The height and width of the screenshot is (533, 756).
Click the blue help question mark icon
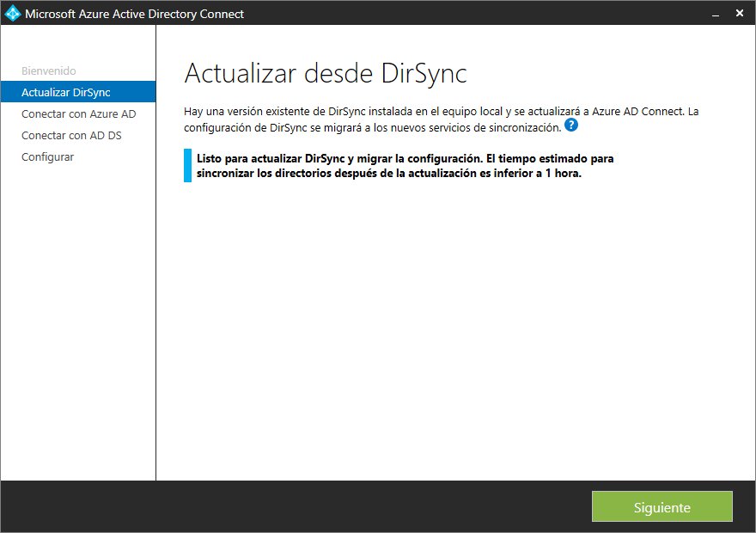[570, 126]
